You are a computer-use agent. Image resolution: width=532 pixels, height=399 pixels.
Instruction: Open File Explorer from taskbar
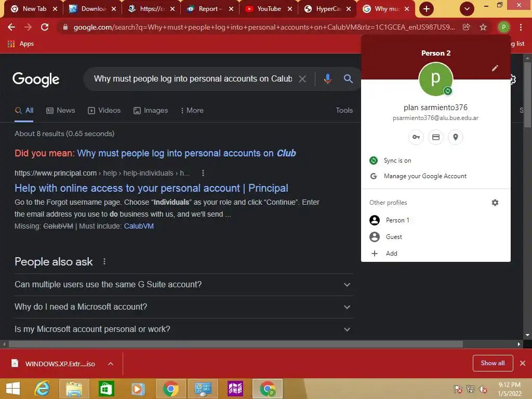[74, 389]
